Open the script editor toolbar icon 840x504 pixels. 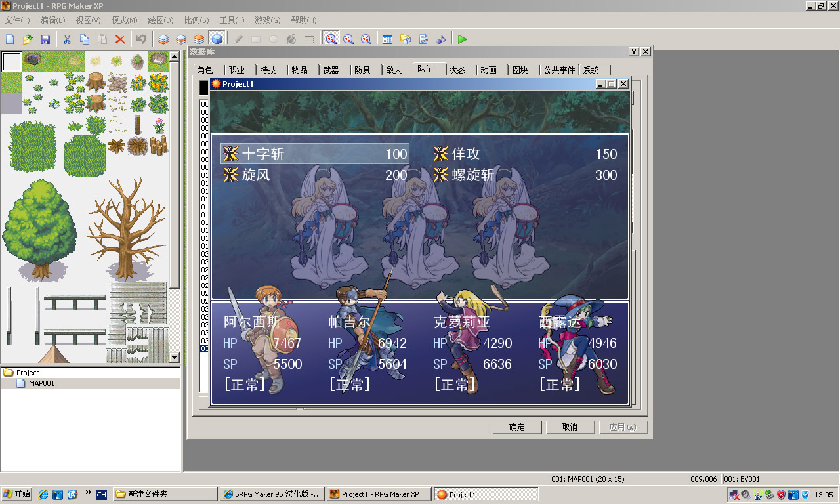coord(423,39)
